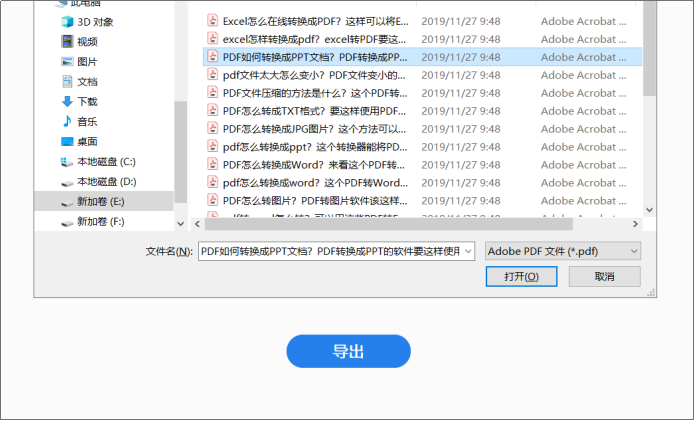Screen dimensions: 695x421
Task: Click the 打开(O) button
Action: pyautogui.click(x=521, y=277)
